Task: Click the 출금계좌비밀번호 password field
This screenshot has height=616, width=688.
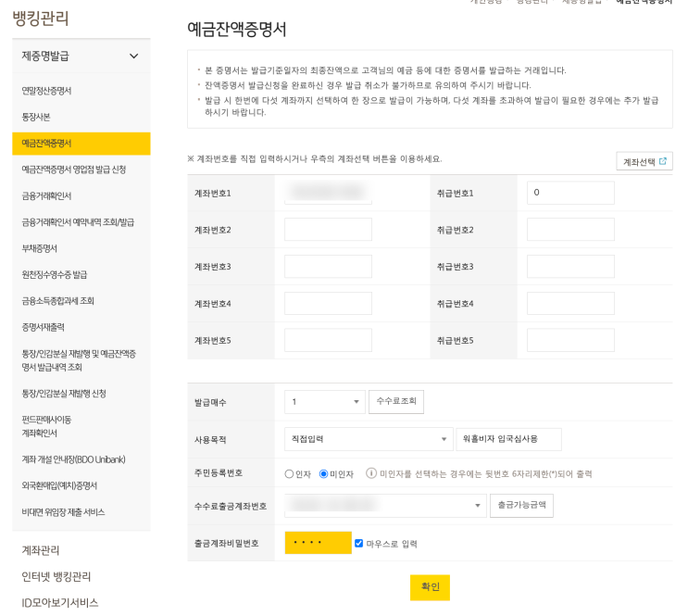Action: [319, 543]
